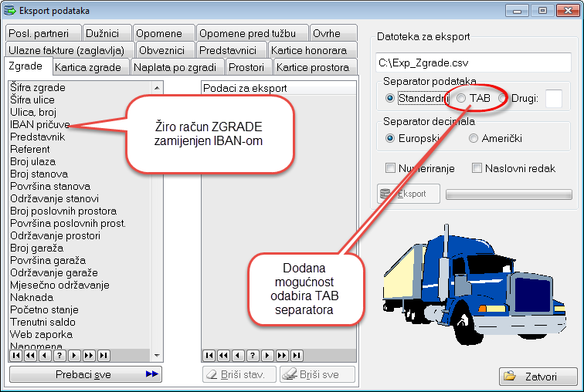Go to next record in export data navigator
584x392 pixels.
coord(267,356)
